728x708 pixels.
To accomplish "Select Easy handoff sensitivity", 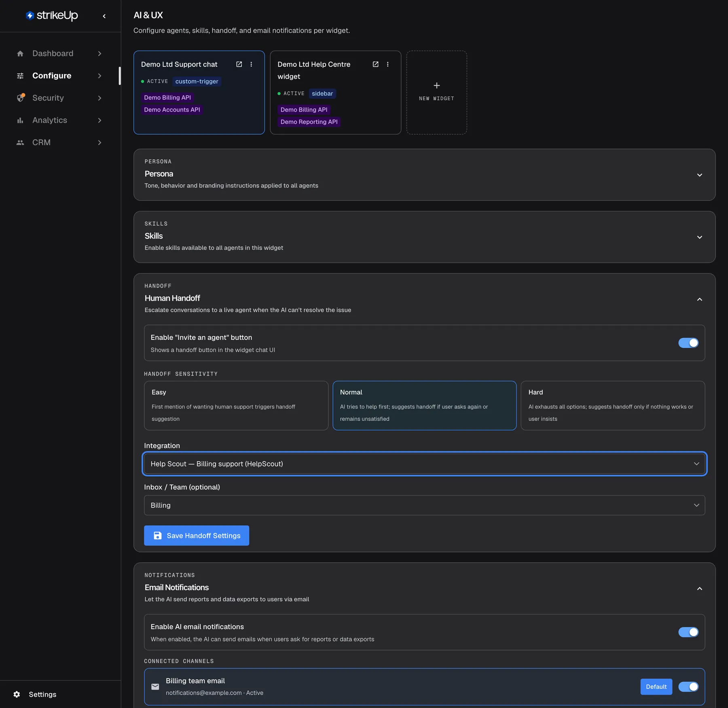I will pos(236,405).
